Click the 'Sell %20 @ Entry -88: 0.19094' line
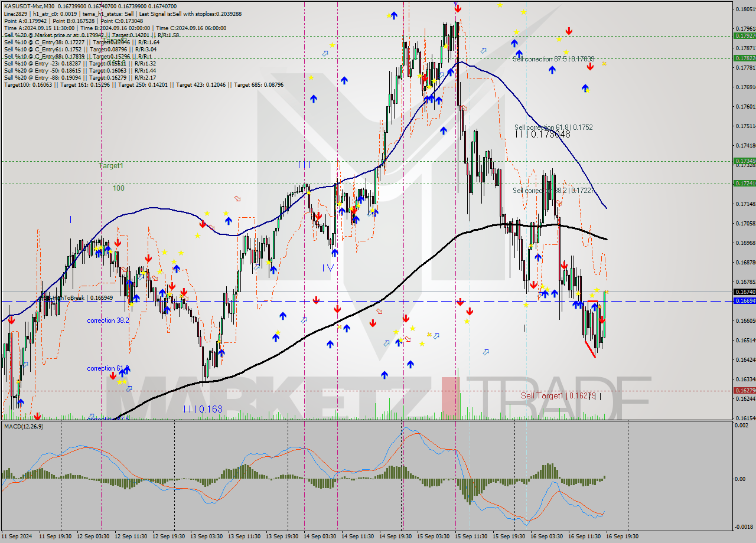The image size is (756, 543). [80, 78]
